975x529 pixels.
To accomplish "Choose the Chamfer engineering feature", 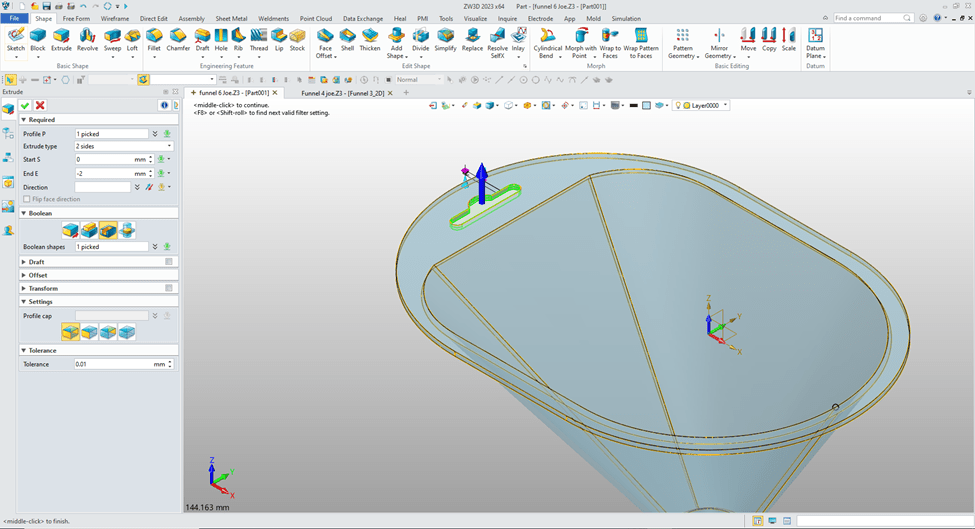I will (179, 38).
